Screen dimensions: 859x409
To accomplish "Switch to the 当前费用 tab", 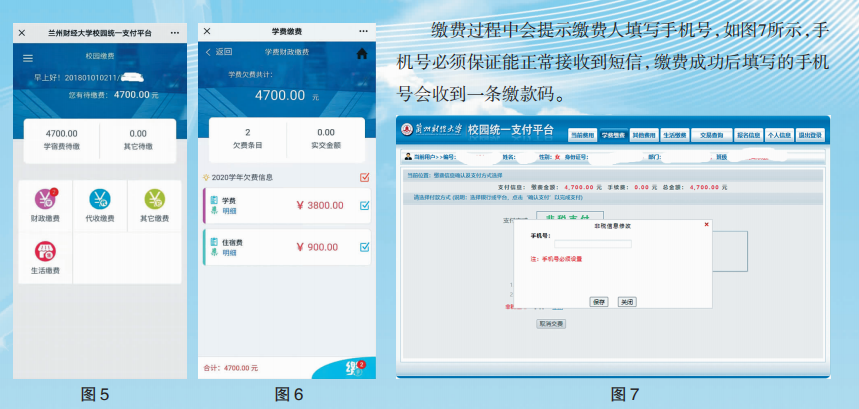I will pyautogui.click(x=582, y=134).
